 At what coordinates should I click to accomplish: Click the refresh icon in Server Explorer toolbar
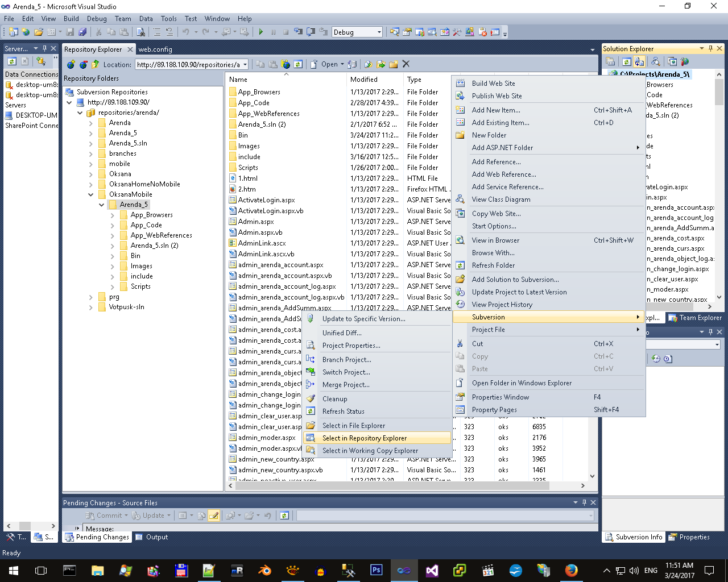[x=11, y=61]
